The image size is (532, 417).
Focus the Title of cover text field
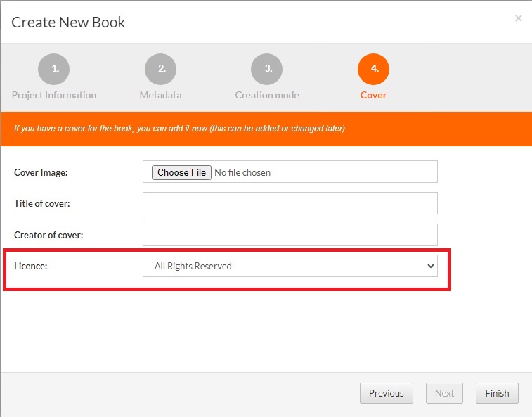coord(290,203)
